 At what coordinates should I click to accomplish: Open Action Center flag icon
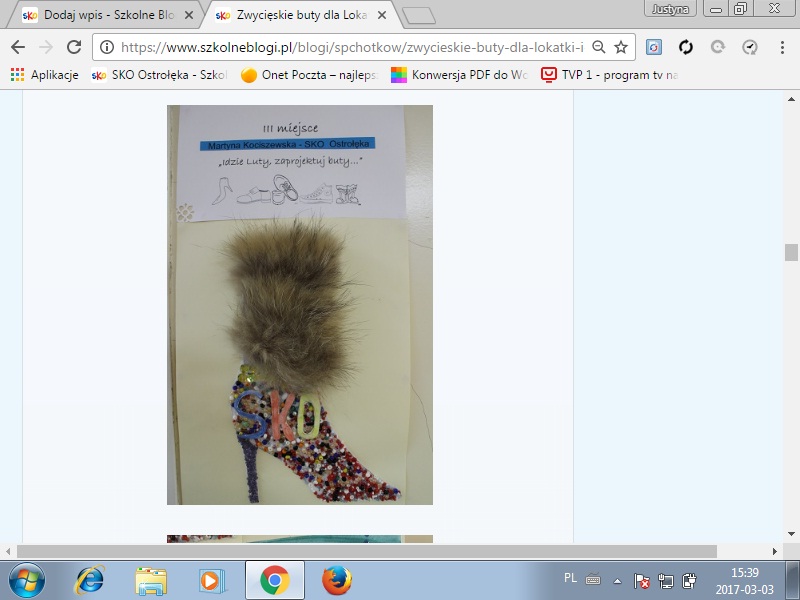pos(641,581)
